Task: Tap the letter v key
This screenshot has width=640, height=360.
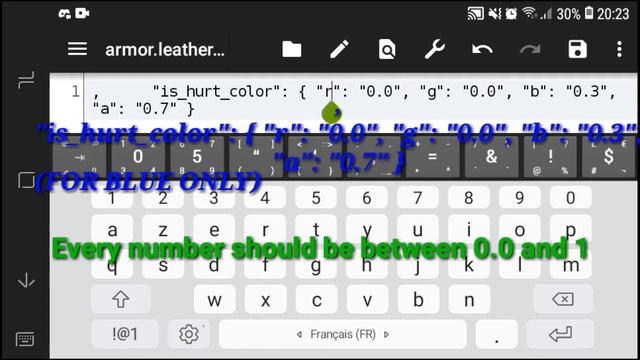Action: [x=367, y=300]
